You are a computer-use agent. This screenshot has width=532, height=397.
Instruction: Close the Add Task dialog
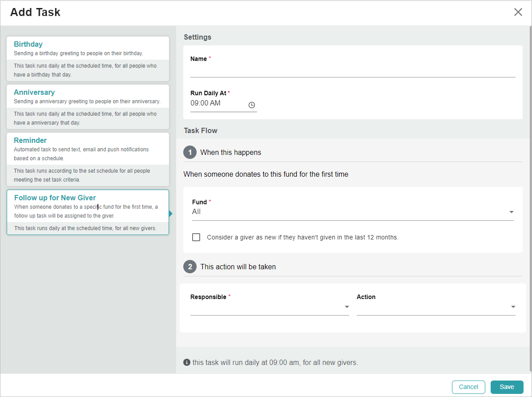[518, 12]
